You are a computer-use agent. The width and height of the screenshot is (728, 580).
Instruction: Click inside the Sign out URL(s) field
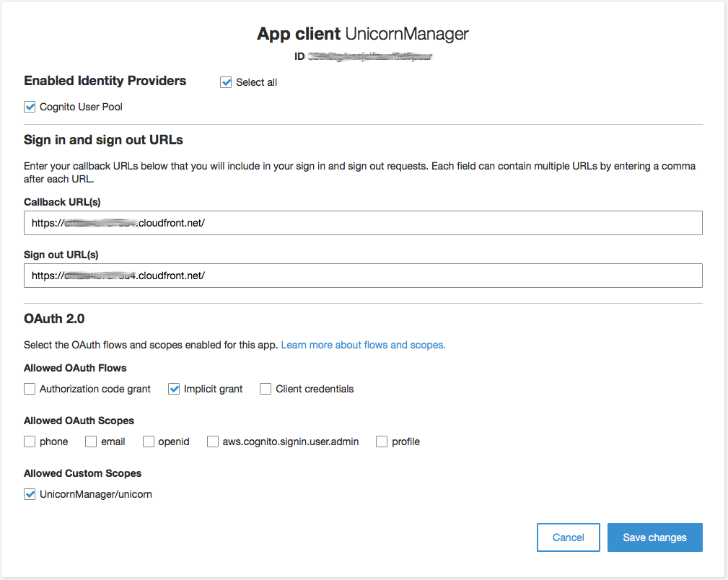363,276
